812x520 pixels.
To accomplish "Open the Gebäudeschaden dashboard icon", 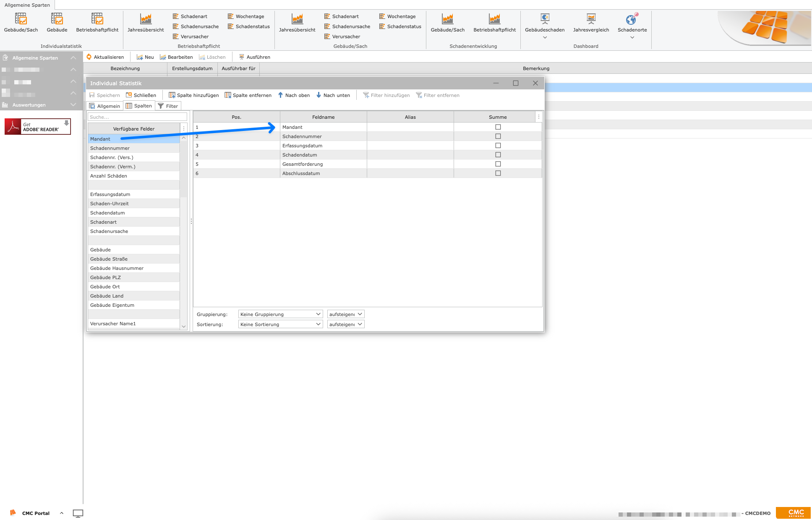I will 544,19.
